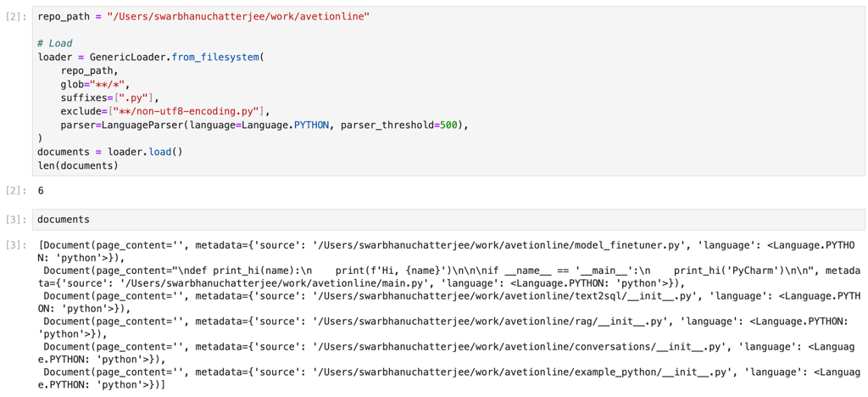868x397 pixels.
Task: Click the repo_path string assignment line
Action: click(203, 16)
